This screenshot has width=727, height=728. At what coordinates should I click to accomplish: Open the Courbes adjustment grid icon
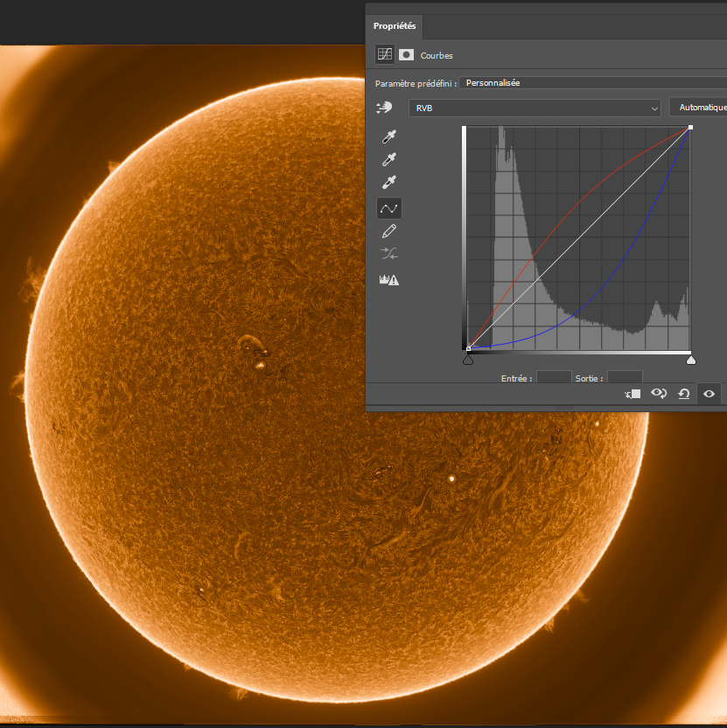pos(385,54)
